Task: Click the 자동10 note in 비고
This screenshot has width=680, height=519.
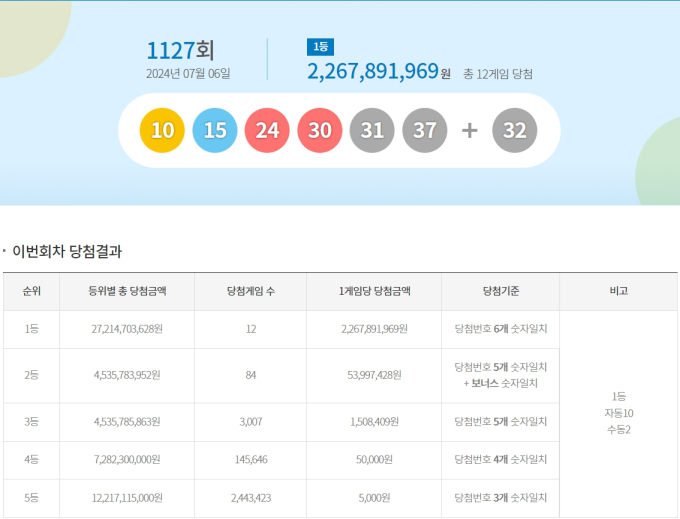Action: click(x=619, y=413)
